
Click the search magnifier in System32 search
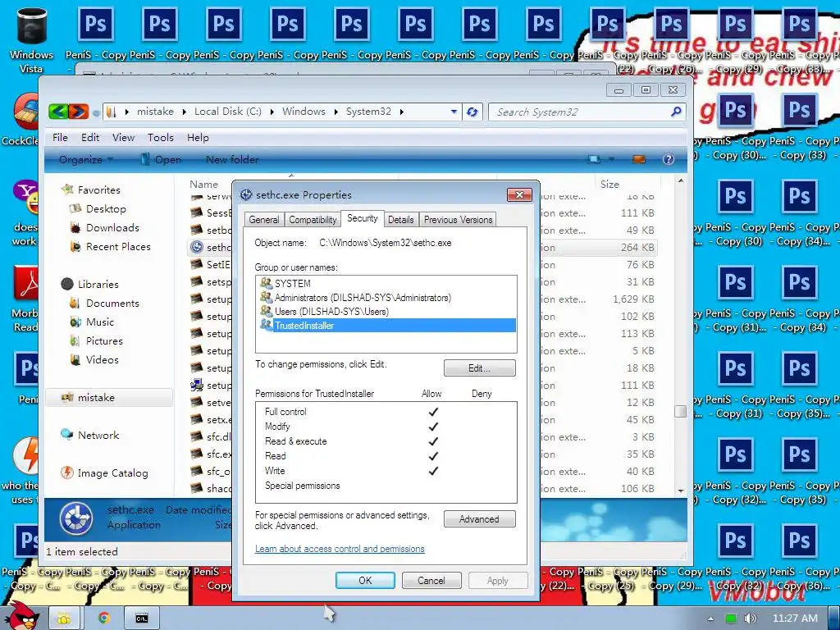(676, 112)
